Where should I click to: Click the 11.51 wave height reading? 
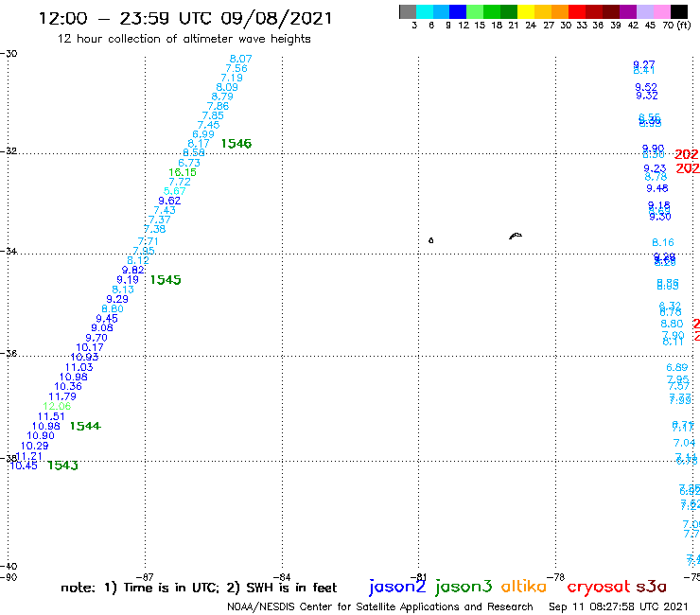pos(51,416)
